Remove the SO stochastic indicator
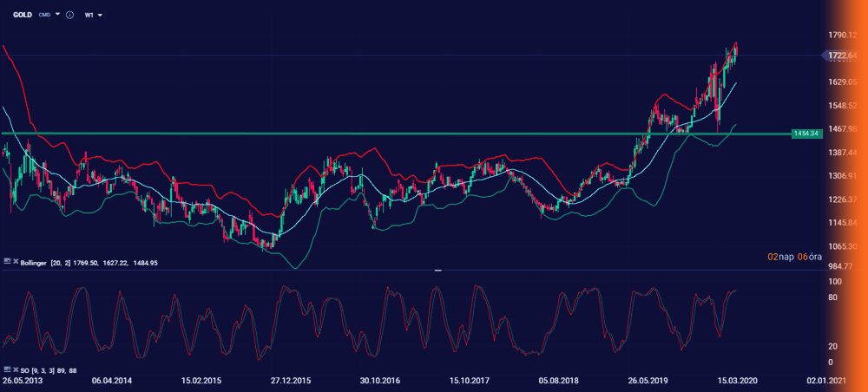 [x=15, y=370]
